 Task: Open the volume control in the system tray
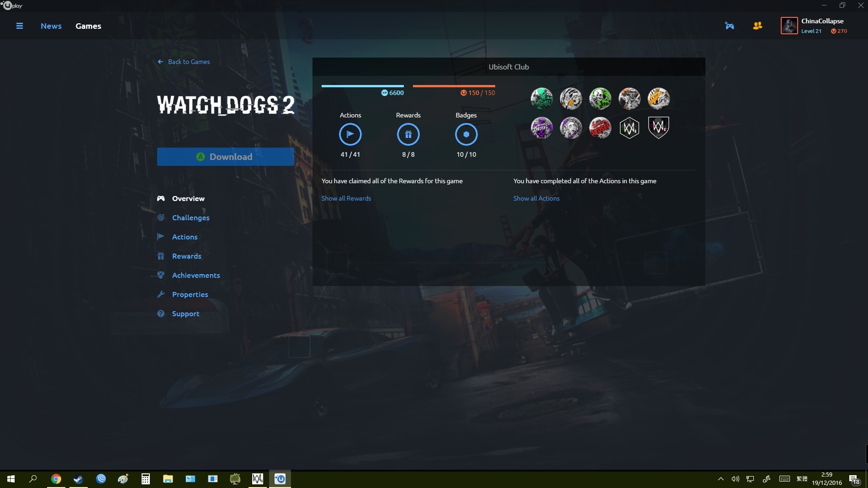[x=735, y=479]
